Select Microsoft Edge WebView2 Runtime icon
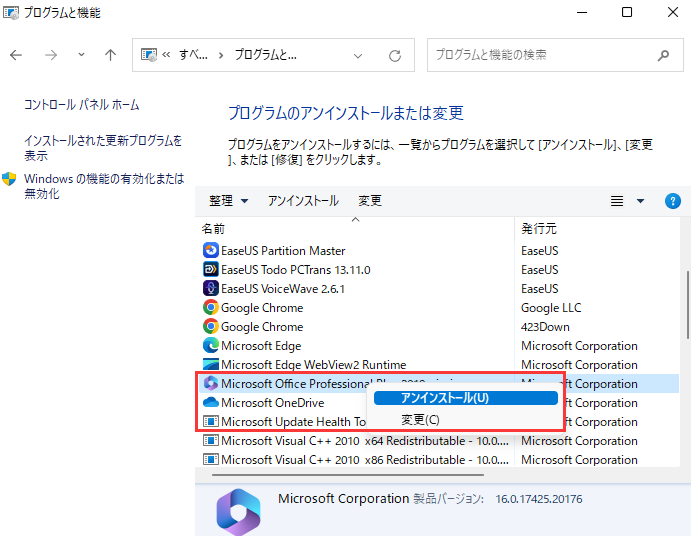This screenshot has width=691, height=536. 211,364
